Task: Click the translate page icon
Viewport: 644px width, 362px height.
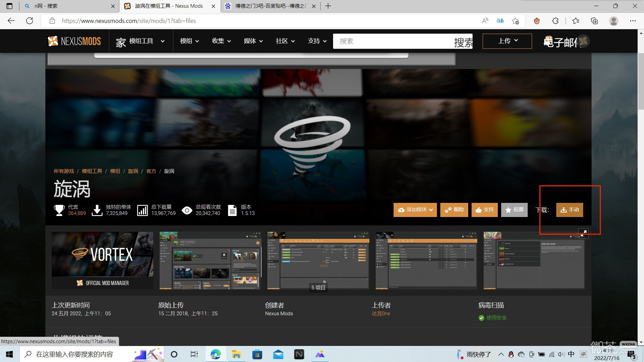Action: (x=500, y=21)
